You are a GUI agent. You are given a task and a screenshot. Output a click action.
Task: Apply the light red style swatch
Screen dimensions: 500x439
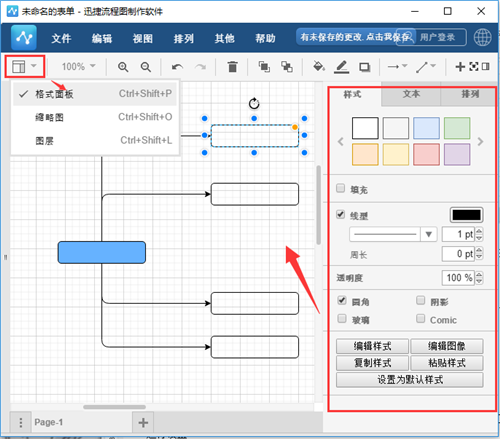426,155
